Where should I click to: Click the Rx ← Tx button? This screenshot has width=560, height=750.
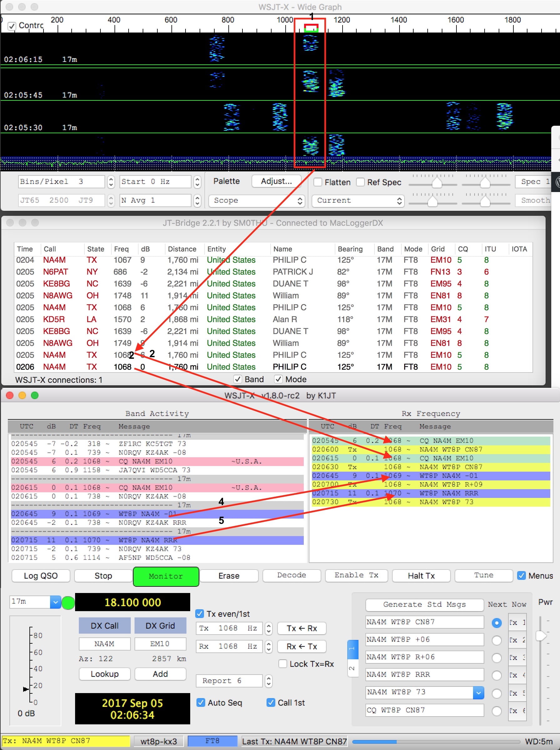[x=302, y=646]
